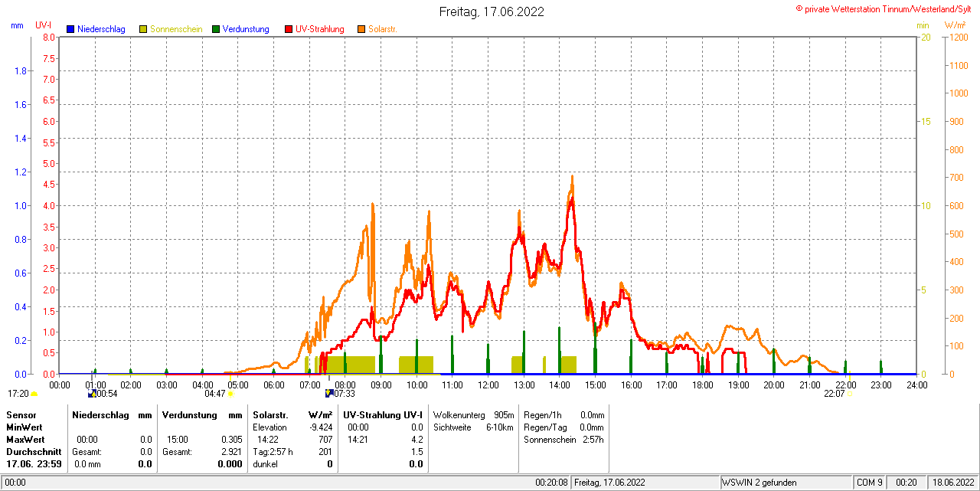
Task: Click the UV-I axis unit label
Action: 44,25
